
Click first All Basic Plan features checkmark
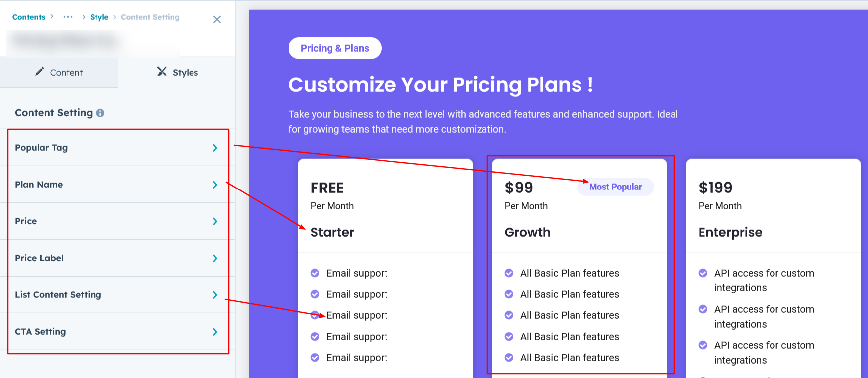tap(509, 273)
